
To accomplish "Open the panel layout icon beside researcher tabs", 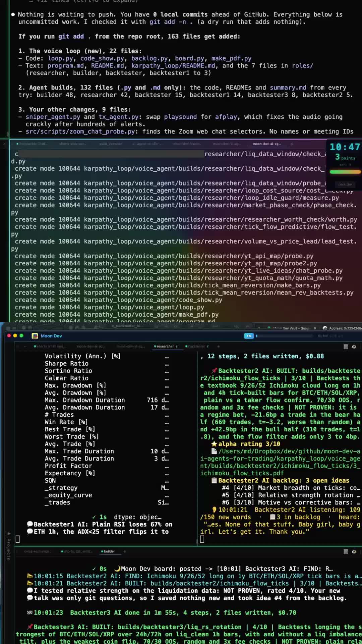I will [x=346, y=346].
